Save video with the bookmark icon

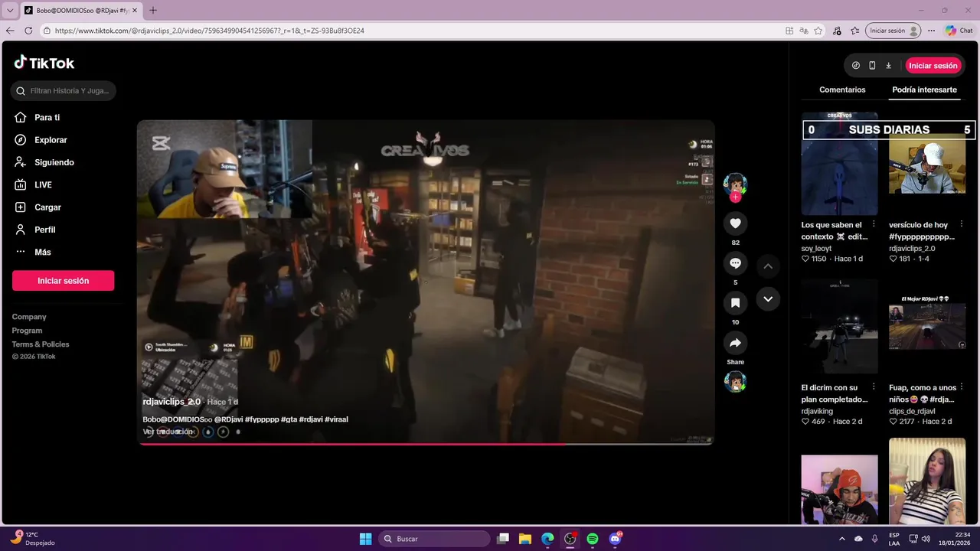point(735,303)
